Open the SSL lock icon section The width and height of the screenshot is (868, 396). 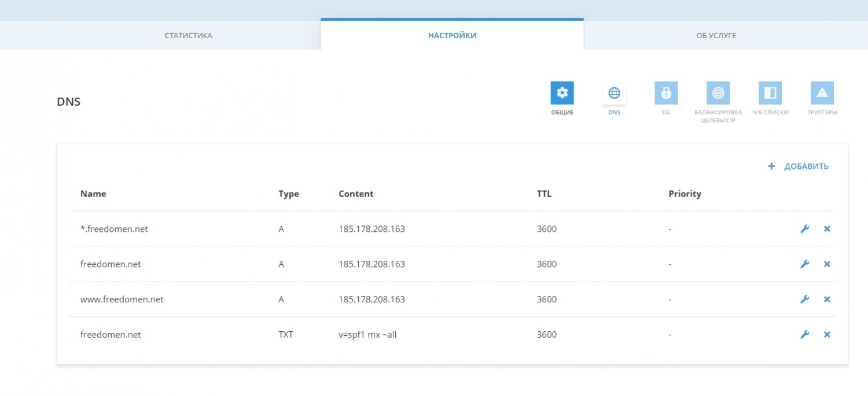(666, 93)
